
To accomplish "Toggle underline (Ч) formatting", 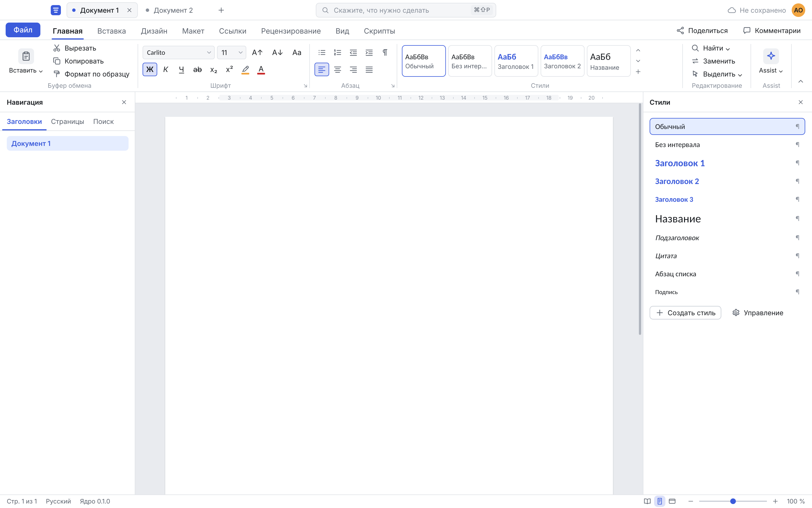I will [182, 69].
